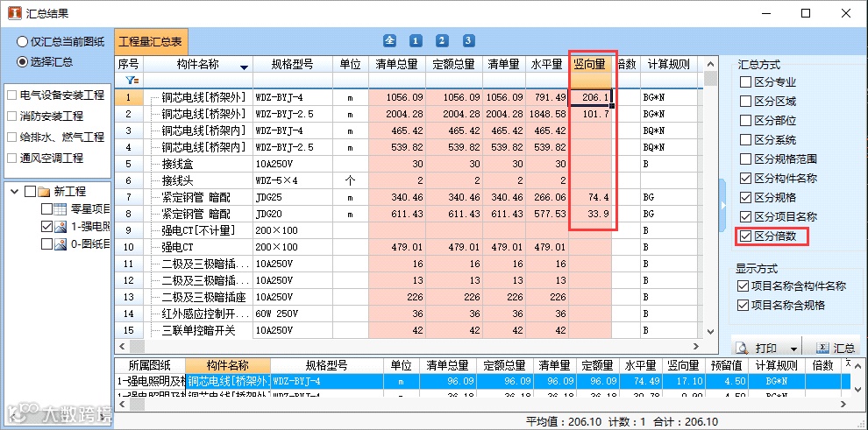The image size is (868, 430).
Task: Click the printer preview icon beside 打印
Action: (743, 349)
